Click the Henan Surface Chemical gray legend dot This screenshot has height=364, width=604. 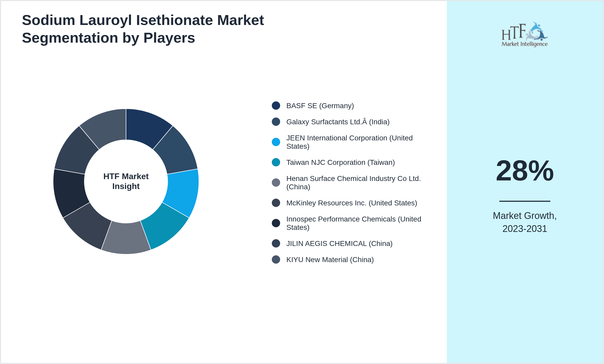(x=276, y=183)
